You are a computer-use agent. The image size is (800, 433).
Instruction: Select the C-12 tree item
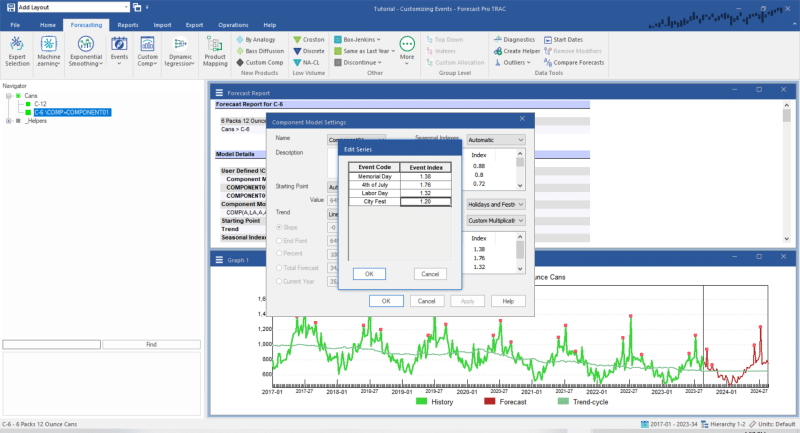40,104
